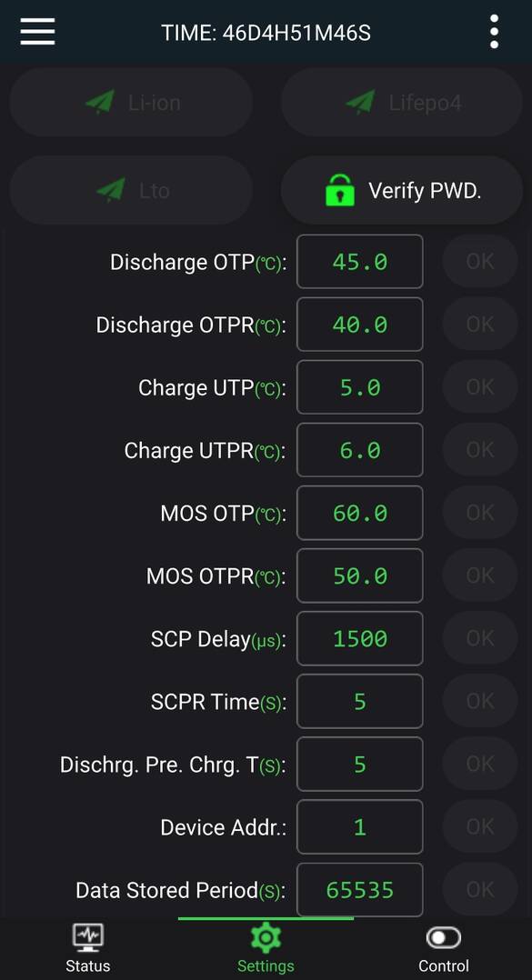The image size is (532, 980).
Task: Tap the Li-ion paper plane icon
Action: tap(100, 102)
